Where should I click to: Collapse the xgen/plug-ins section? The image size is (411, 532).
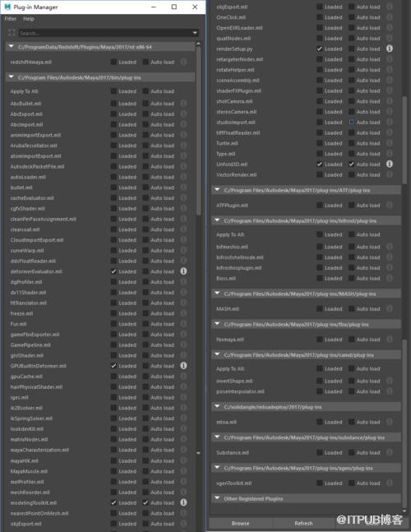(217, 468)
